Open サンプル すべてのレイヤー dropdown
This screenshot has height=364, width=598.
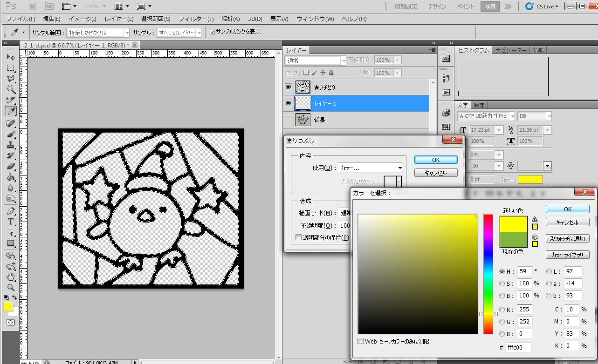(x=179, y=33)
